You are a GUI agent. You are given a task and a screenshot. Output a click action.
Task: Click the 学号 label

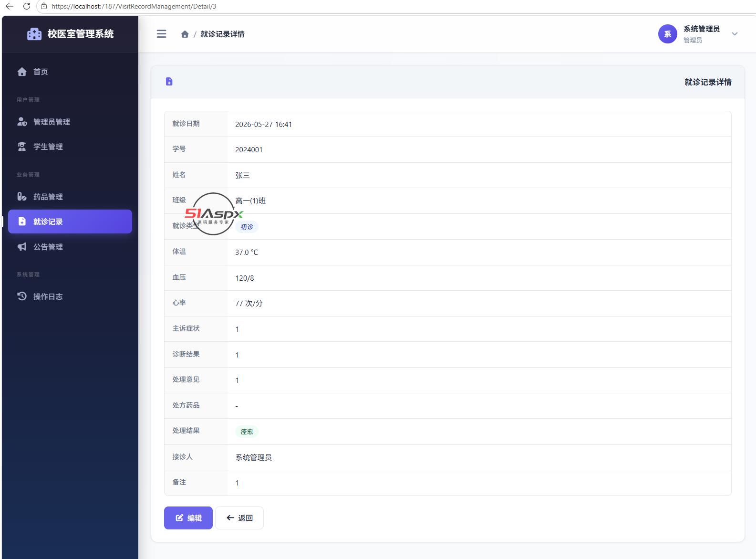tap(179, 149)
